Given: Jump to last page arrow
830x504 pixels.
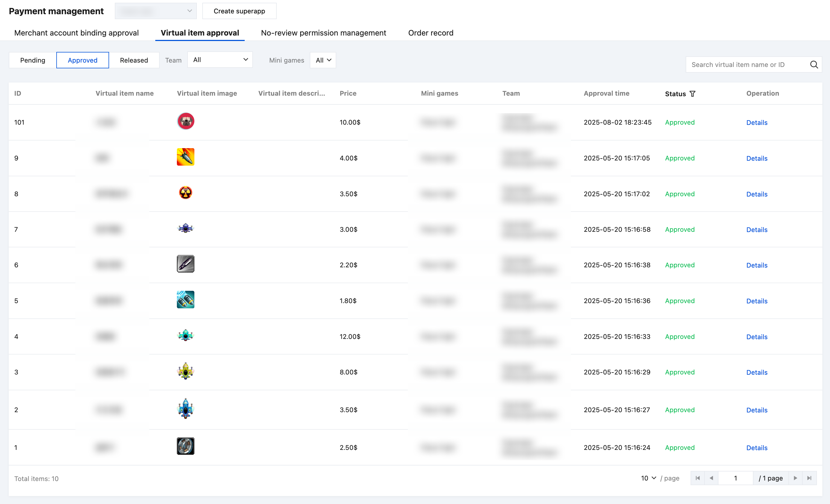Looking at the screenshot, I should (x=809, y=478).
